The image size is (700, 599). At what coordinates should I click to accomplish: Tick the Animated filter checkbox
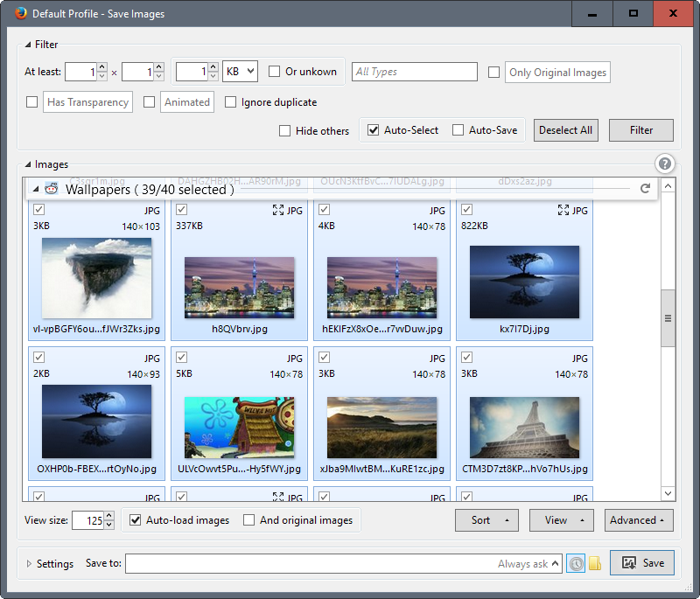pyautogui.click(x=149, y=102)
